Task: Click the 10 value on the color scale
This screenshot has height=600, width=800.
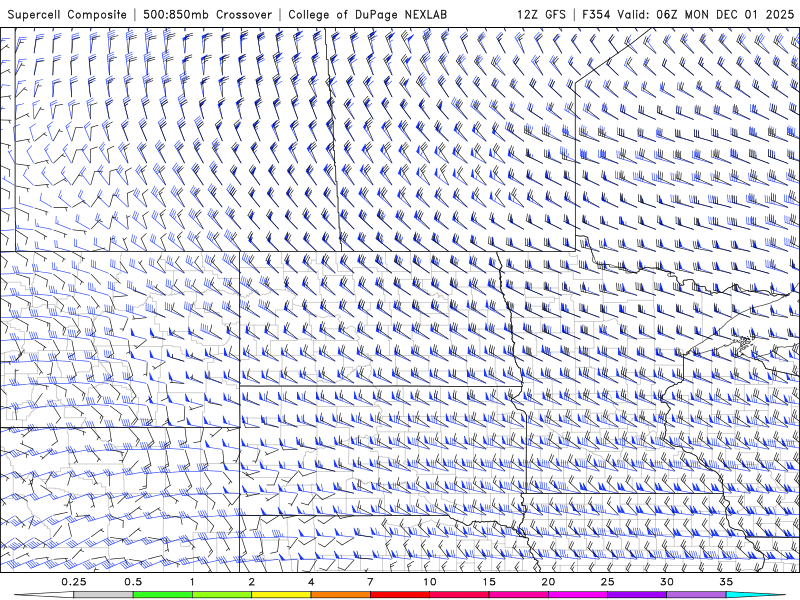Action: tap(430, 582)
